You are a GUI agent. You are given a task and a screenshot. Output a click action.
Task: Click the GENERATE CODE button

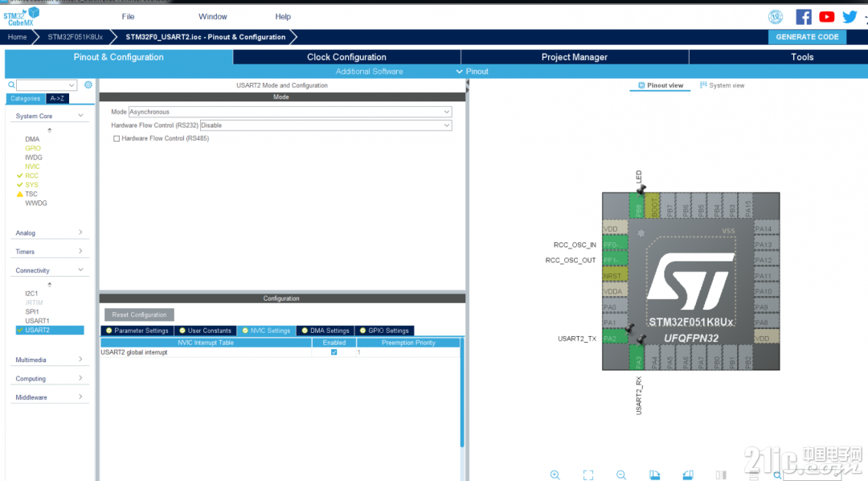807,37
